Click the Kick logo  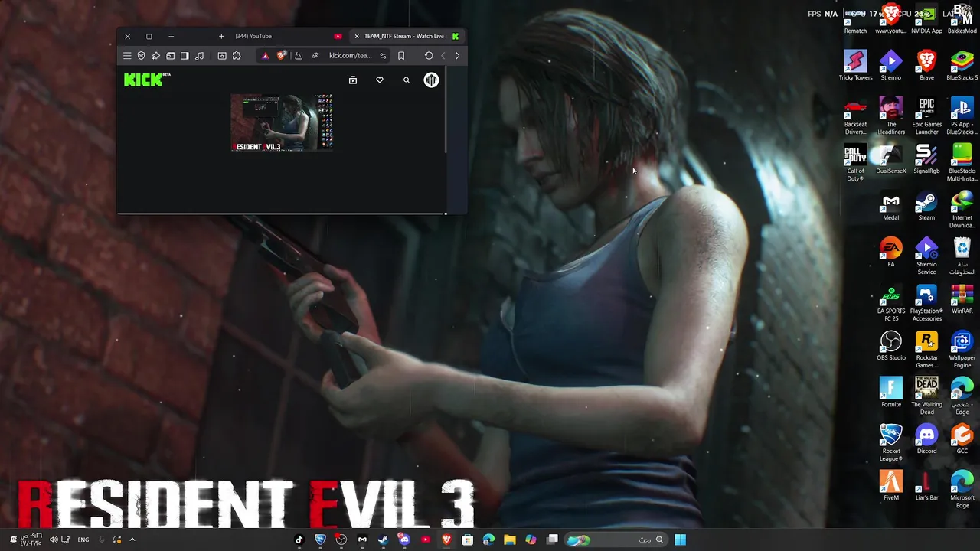coord(146,80)
